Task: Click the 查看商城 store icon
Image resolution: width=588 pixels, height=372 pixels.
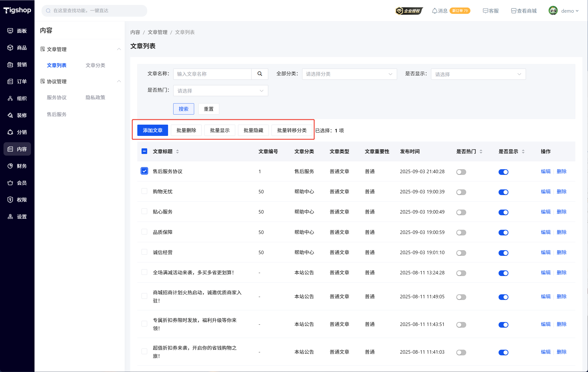Action: point(514,11)
